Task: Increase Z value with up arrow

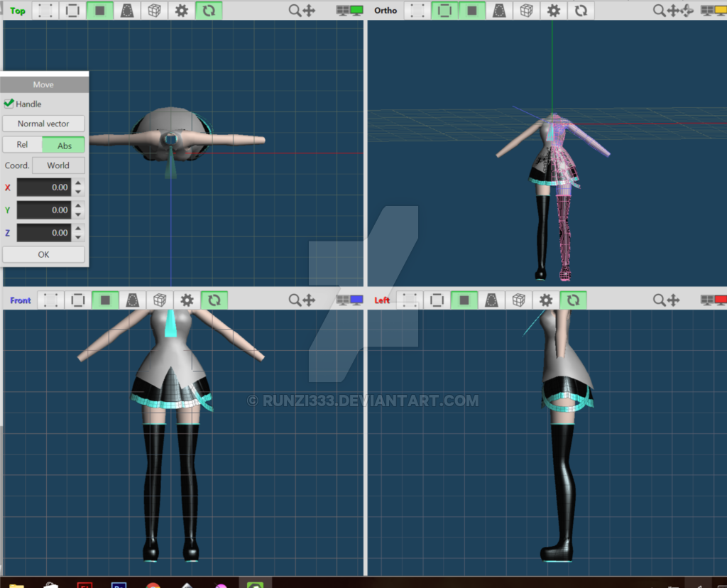Action: pyautogui.click(x=78, y=228)
